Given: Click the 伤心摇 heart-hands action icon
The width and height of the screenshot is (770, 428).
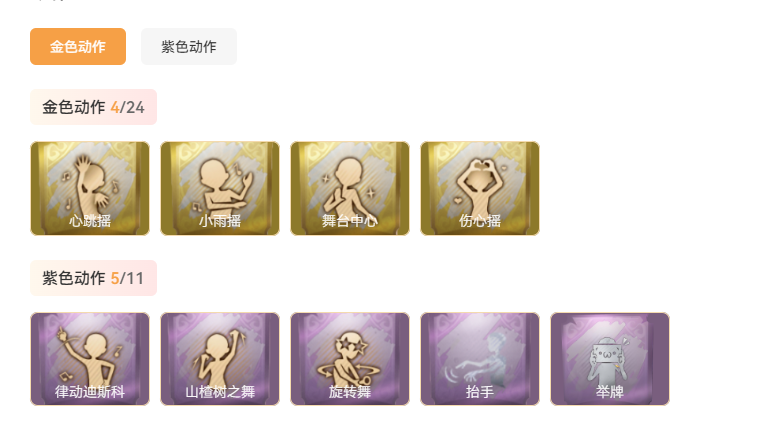Looking at the screenshot, I should click(x=480, y=188).
